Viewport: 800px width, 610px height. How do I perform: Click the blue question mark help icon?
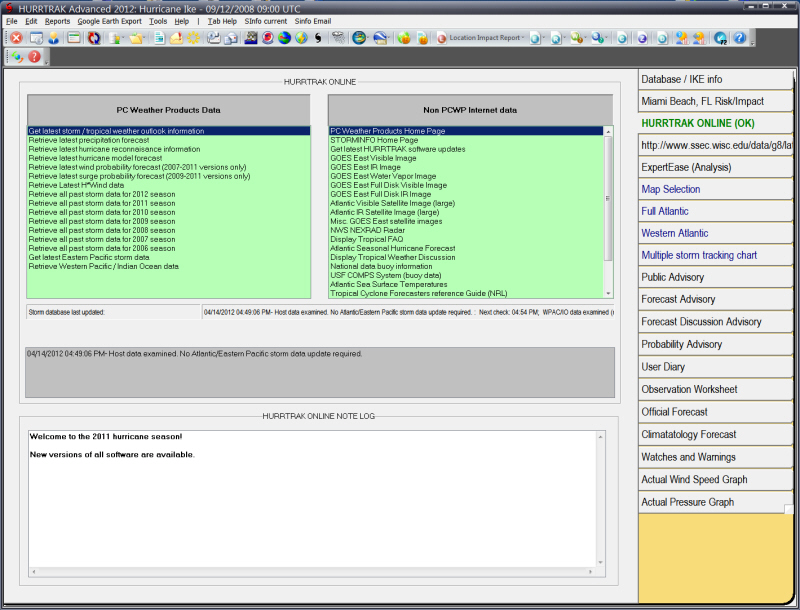[740, 38]
